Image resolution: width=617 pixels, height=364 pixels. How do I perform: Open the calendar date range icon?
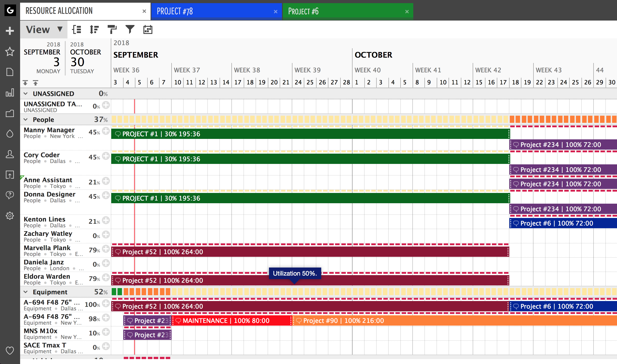148,29
